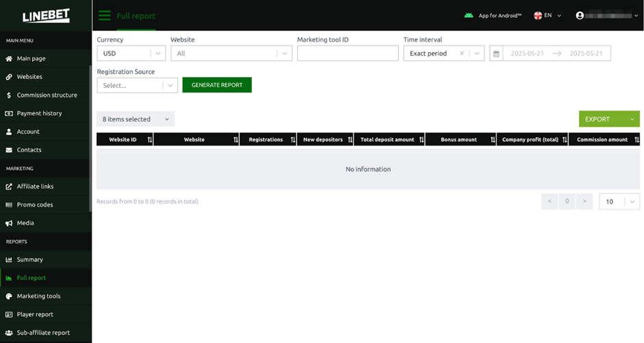Screen dimensions: 644x343
Task: Click the English flag icon
Action: pyautogui.click(x=538, y=16)
